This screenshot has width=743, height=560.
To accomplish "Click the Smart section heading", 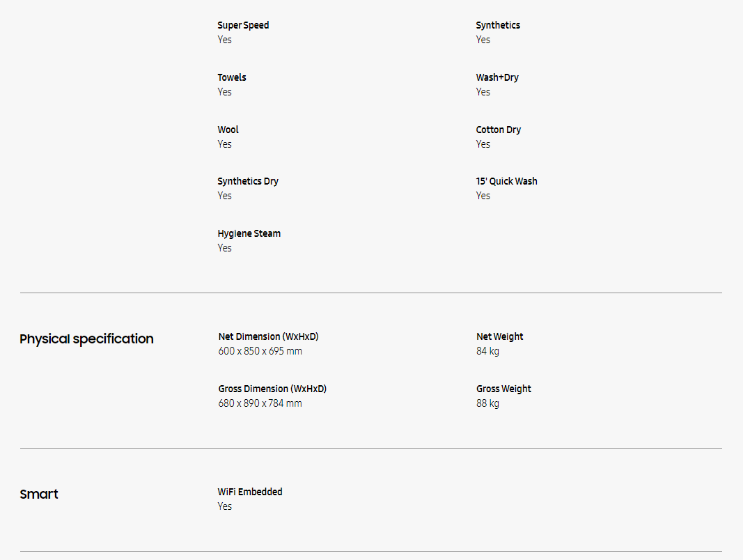I will pos(39,495).
